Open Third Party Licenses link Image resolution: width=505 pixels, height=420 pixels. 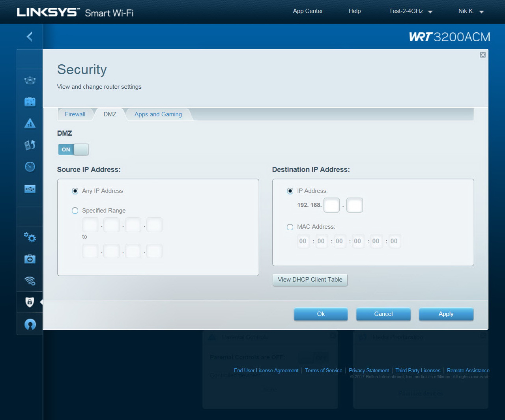click(x=418, y=370)
